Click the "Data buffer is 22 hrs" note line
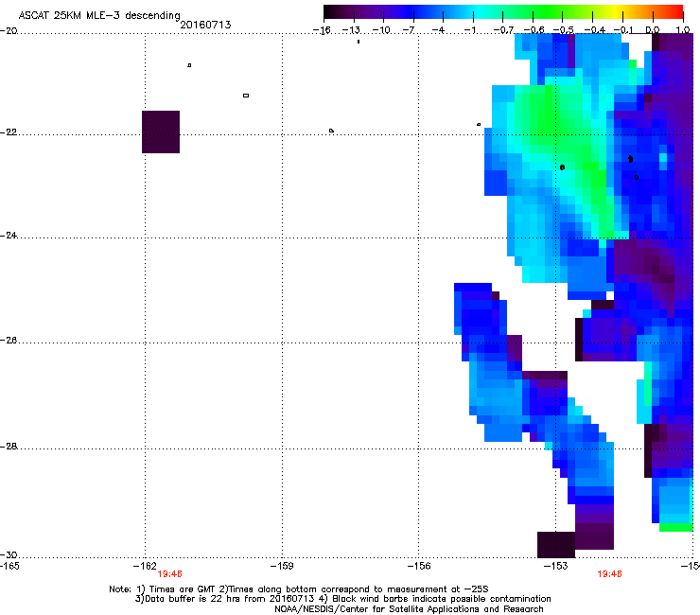 342,599
